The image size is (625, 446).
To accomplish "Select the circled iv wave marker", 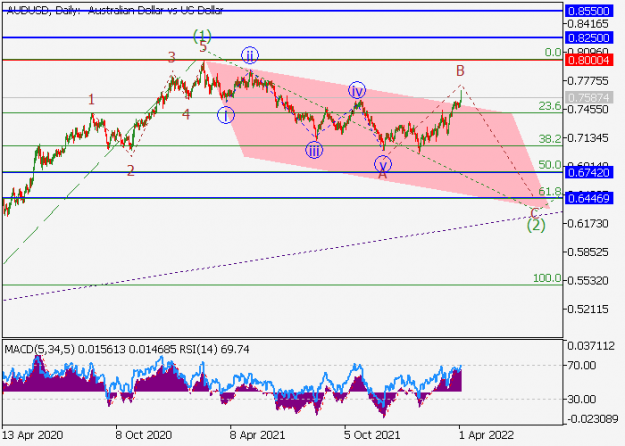I will (x=357, y=91).
